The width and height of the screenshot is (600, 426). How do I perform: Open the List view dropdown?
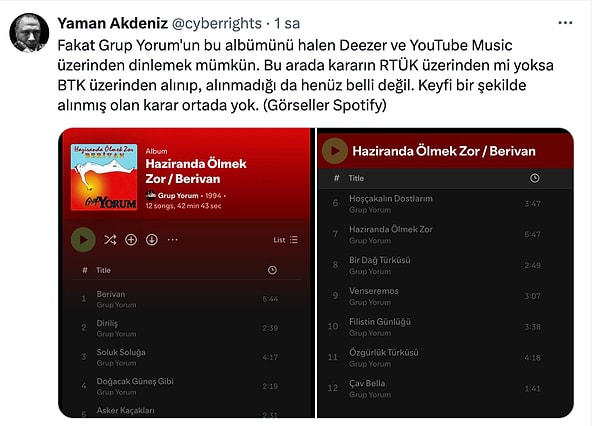click(x=285, y=240)
